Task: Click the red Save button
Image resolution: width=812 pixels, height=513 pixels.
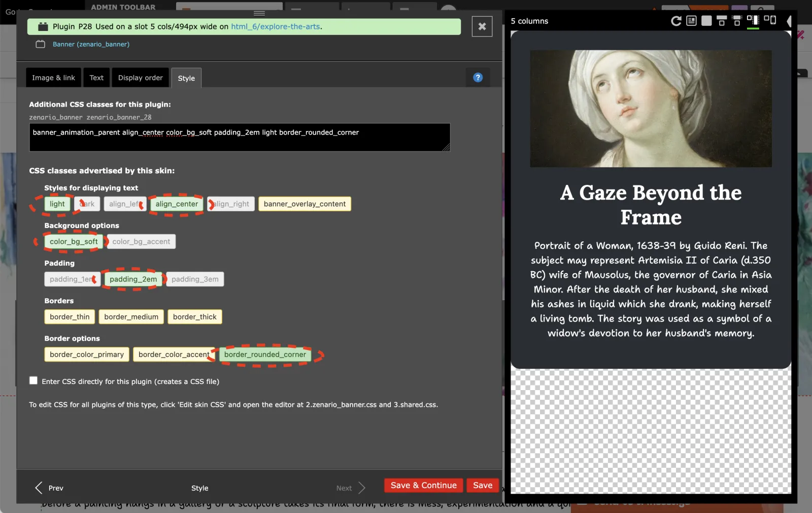Action: [x=483, y=485]
